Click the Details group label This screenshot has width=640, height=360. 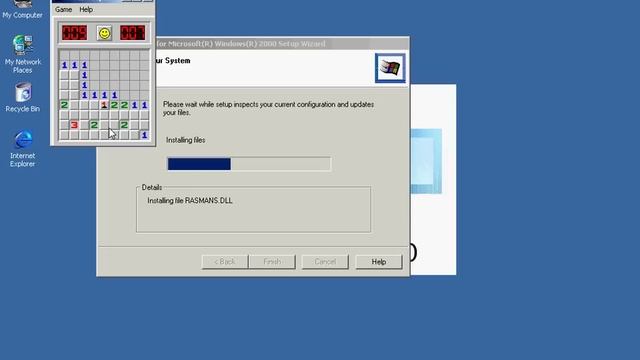click(x=152, y=187)
